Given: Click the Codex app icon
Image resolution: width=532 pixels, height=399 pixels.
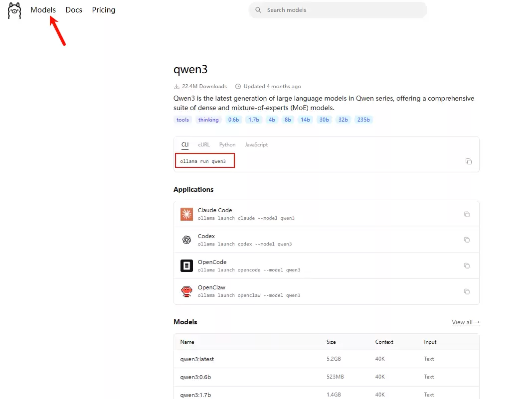Looking at the screenshot, I should (x=186, y=240).
